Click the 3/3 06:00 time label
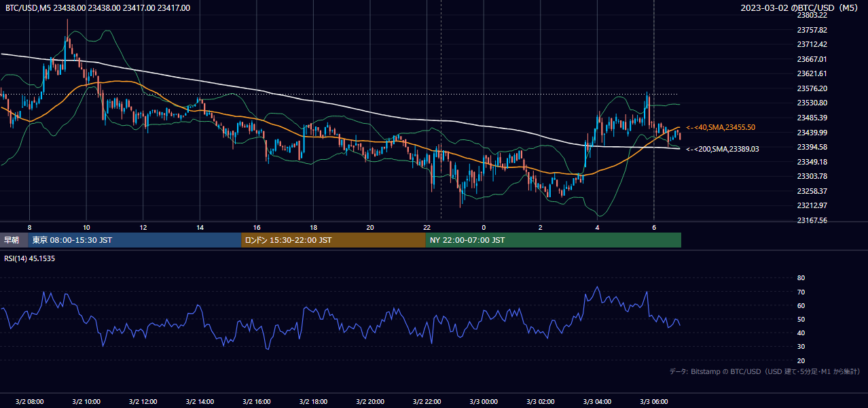This screenshot has width=868, height=408. 654,401
